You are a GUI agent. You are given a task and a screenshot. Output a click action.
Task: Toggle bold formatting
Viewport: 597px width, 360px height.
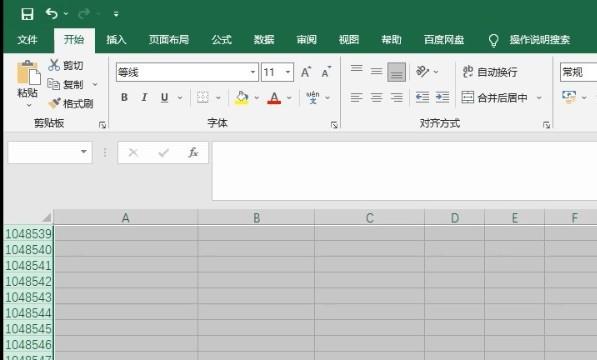click(124, 97)
